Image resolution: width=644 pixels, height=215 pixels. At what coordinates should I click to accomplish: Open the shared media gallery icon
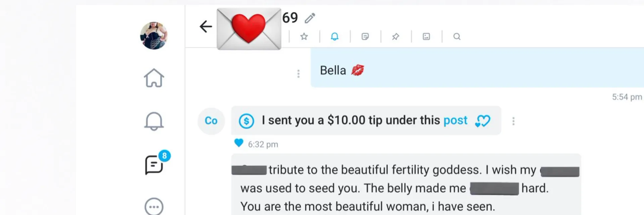[426, 36]
